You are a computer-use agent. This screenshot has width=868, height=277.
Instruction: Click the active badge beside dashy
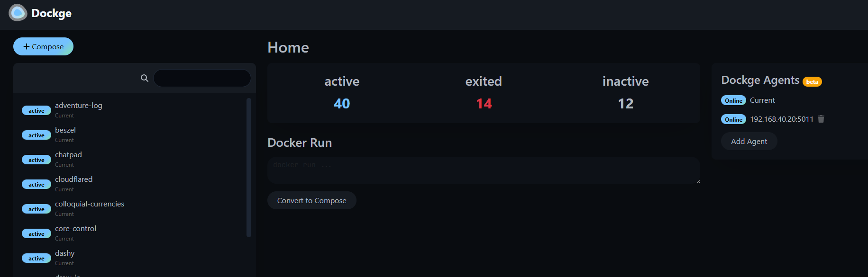point(37,259)
